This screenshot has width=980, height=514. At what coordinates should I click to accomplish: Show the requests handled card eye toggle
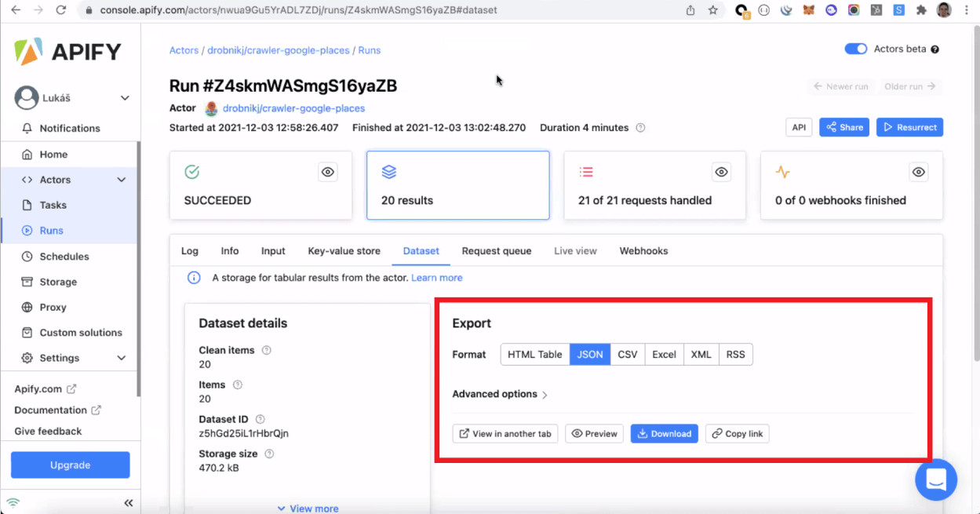pos(721,172)
